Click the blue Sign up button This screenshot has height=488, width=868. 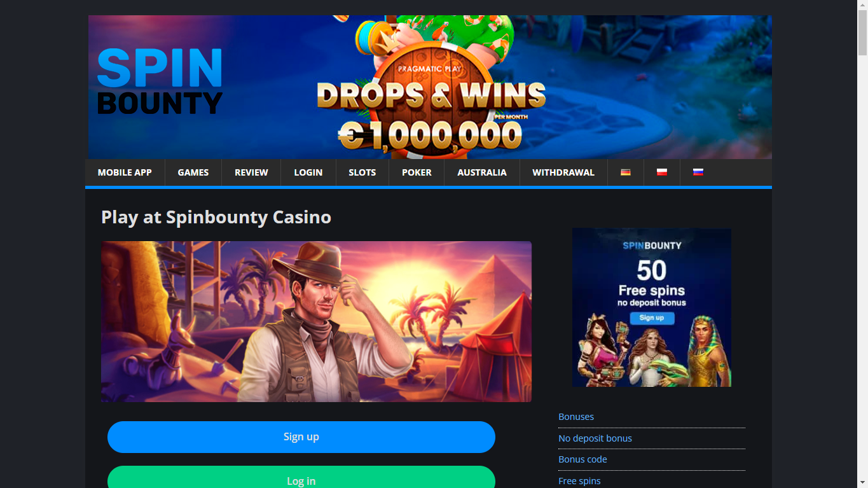(301, 437)
